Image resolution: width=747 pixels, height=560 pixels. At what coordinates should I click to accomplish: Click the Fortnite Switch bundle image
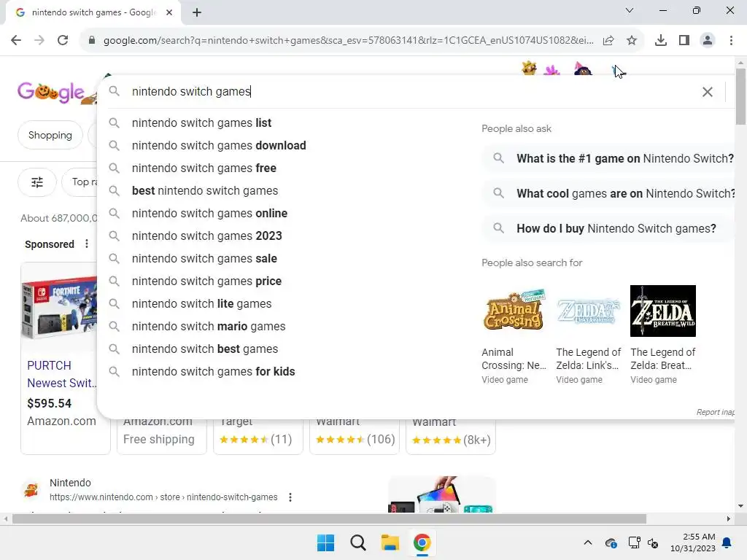[x=59, y=306]
